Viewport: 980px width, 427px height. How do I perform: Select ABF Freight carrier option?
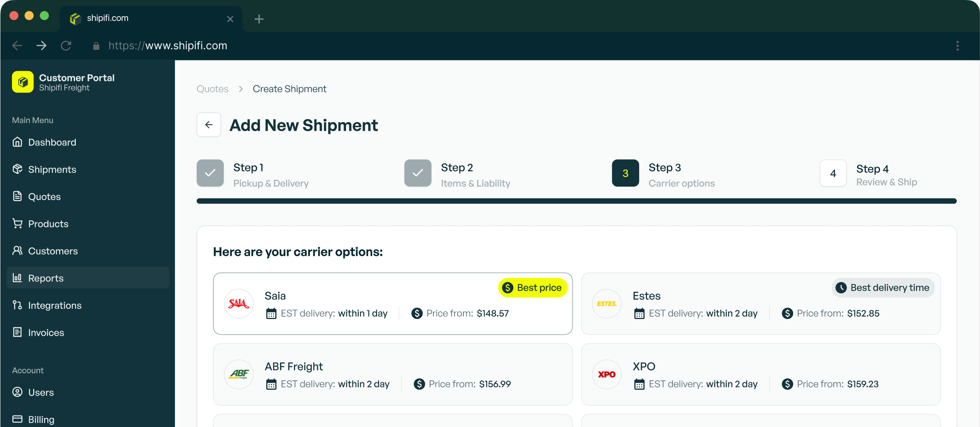(392, 374)
